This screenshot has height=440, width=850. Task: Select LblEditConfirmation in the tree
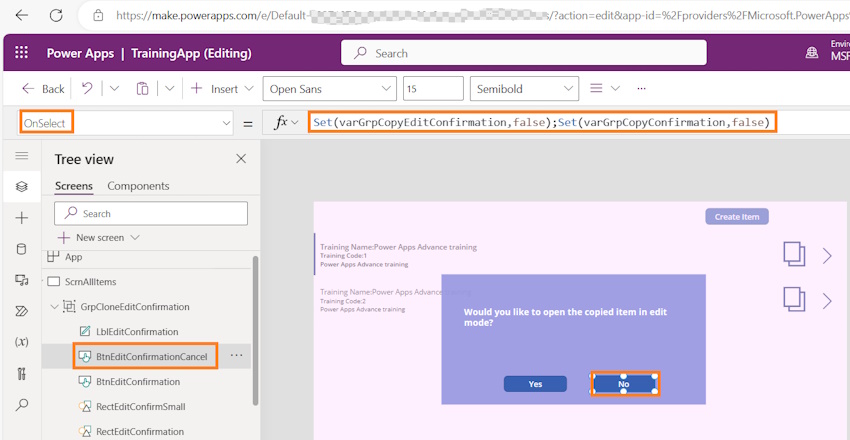click(x=137, y=332)
